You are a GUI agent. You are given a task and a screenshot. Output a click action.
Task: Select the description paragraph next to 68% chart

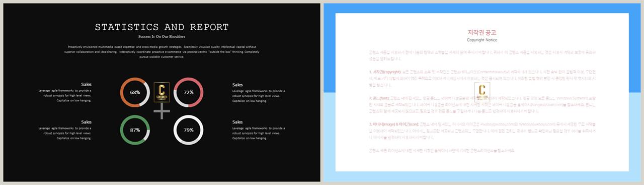point(65,96)
